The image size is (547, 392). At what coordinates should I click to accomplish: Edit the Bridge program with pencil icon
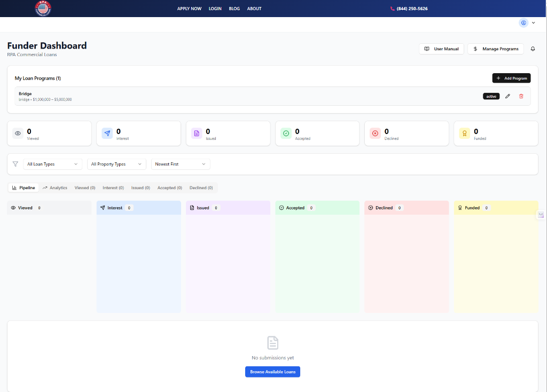tap(507, 96)
